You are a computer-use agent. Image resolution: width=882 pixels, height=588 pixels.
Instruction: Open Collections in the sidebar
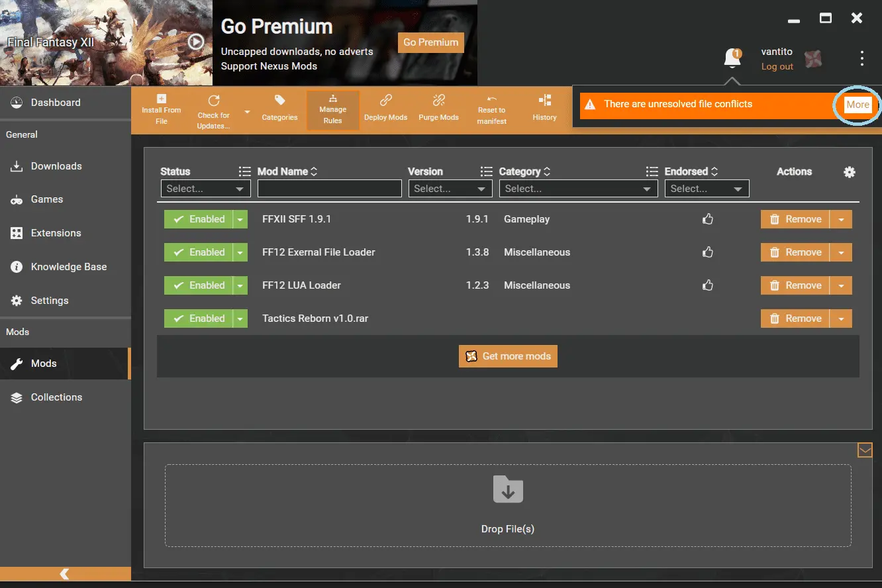pyautogui.click(x=65, y=397)
